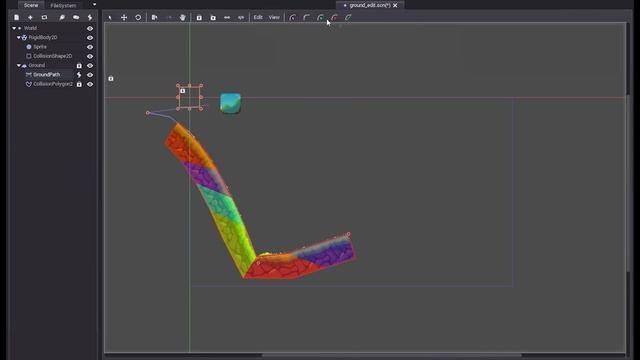Click the ungroup children toolbar icon

pos(241,18)
